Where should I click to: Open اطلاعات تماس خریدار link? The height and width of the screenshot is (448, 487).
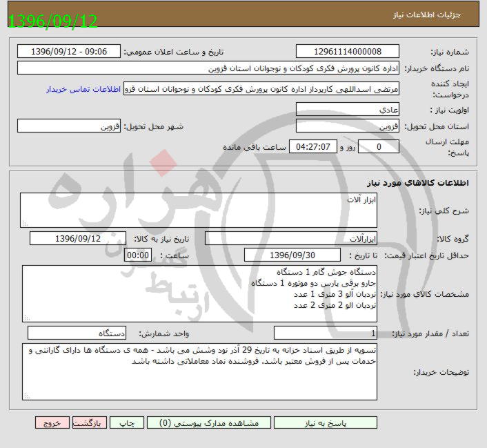83,90
